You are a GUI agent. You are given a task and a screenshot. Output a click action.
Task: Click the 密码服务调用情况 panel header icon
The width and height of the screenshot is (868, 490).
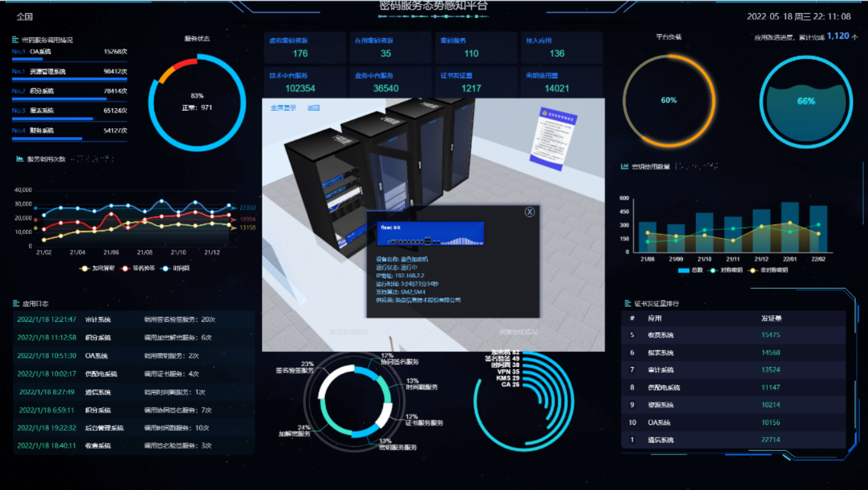[x=15, y=39]
